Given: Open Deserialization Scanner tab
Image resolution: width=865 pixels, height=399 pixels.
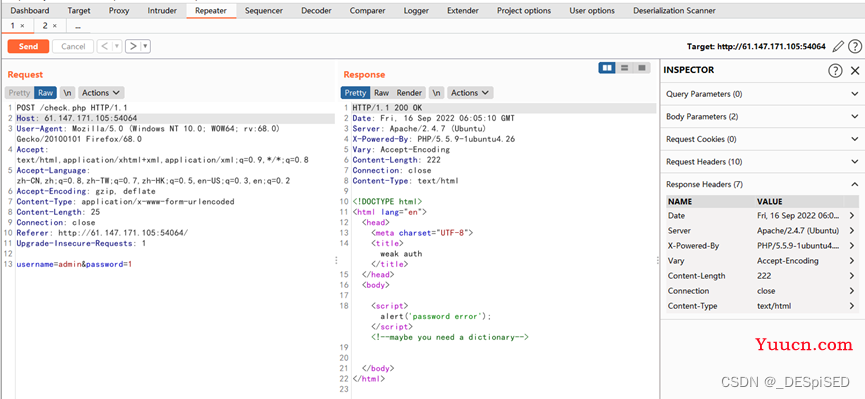Looking at the screenshot, I should [x=674, y=10].
